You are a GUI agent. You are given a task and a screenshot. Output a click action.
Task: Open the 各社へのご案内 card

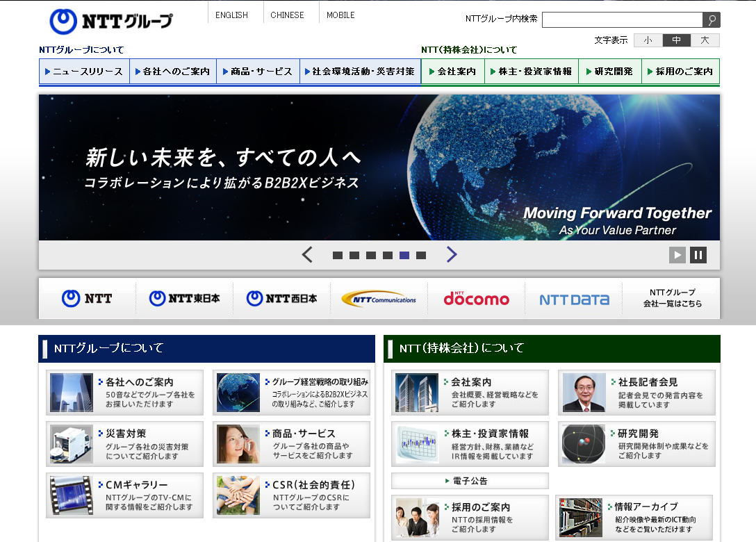point(125,393)
